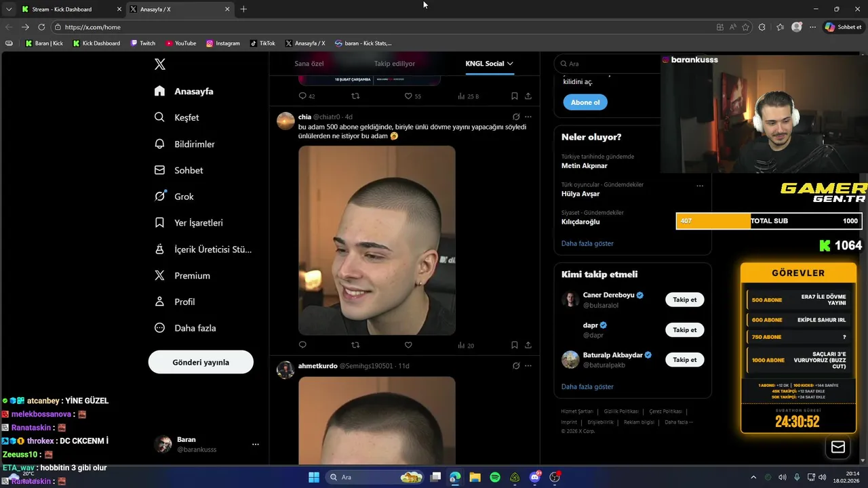
Task: Click Gönderi yayınla post button
Action: click(x=201, y=362)
